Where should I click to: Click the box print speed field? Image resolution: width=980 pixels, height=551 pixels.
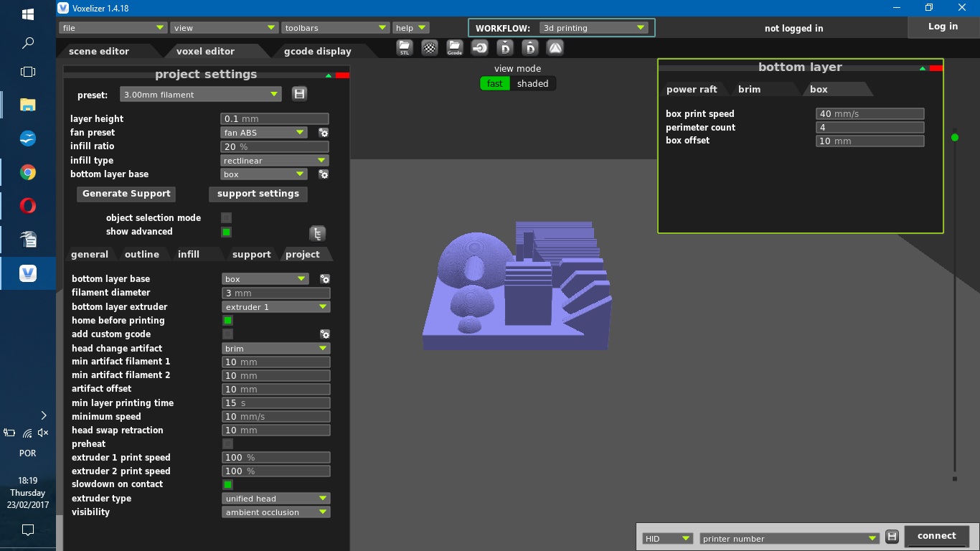click(x=870, y=114)
